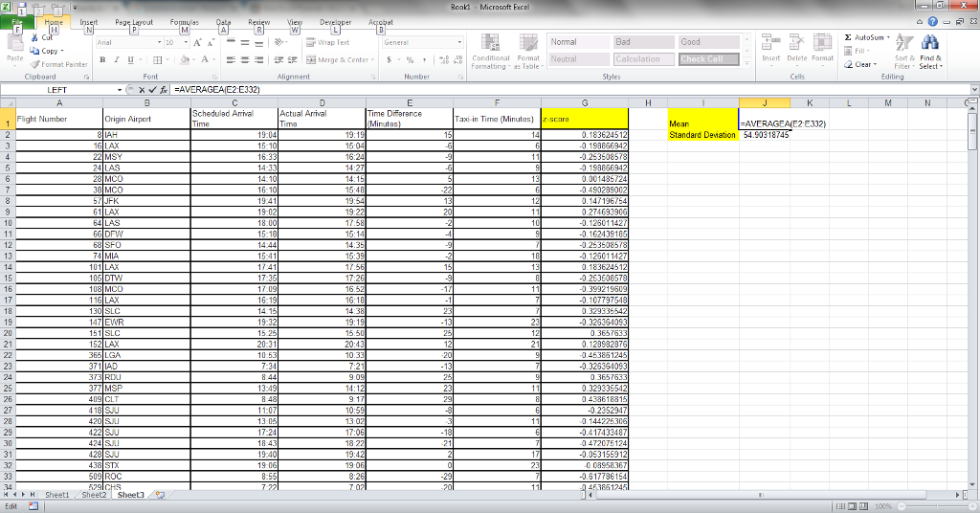Screen dimensions: 980x513
Task: Apply the Good cell style
Action: [x=709, y=42]
